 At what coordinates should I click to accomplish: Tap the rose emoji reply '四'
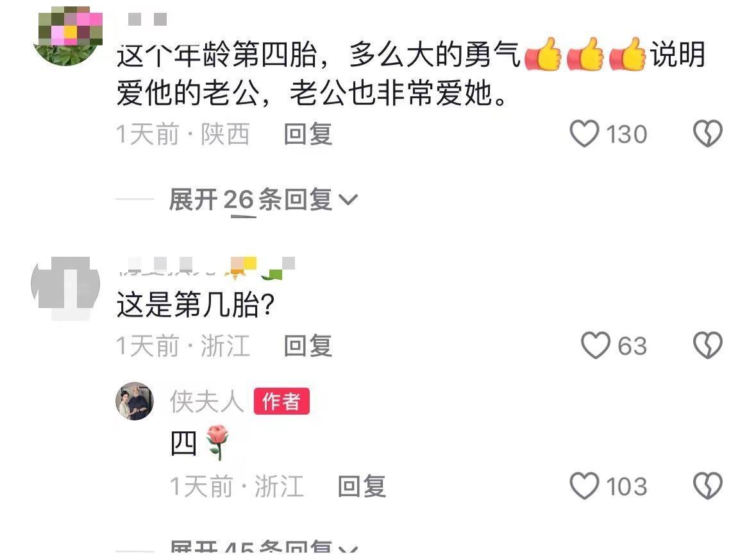tap(199, 442)
